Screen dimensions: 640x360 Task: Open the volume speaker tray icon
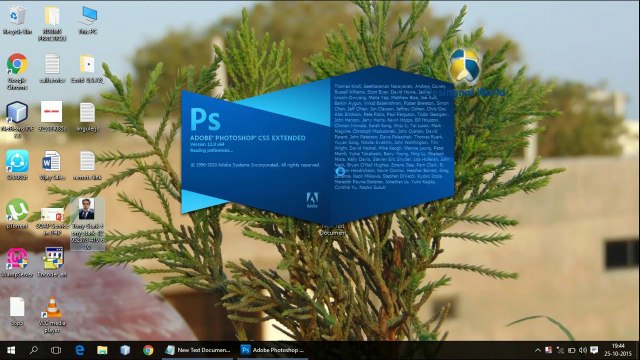pyautogui.click(x=583, y=350)
